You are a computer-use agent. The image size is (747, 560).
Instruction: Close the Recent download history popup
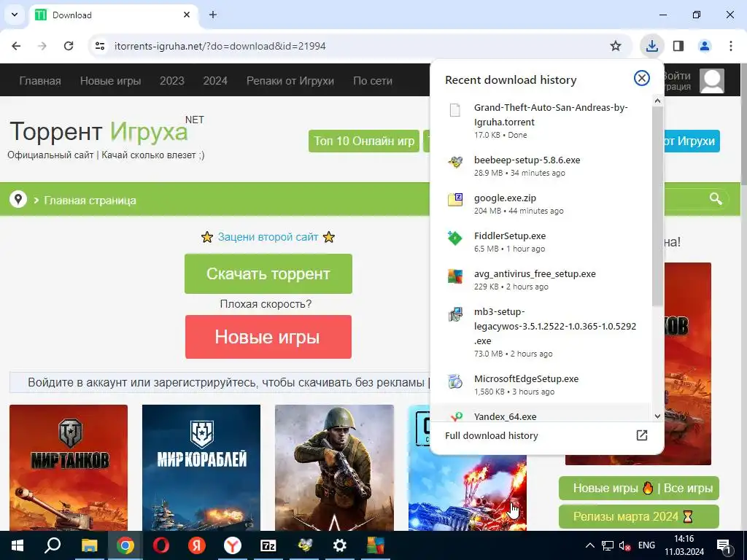(642, 78)
